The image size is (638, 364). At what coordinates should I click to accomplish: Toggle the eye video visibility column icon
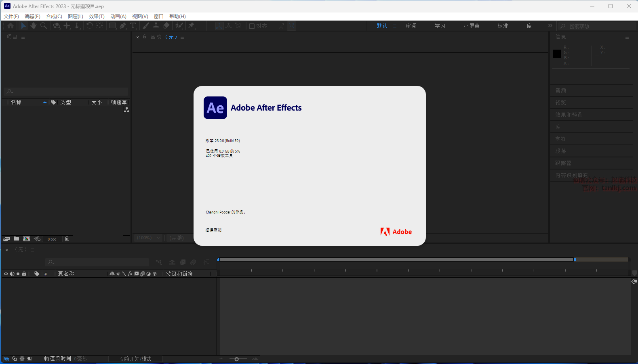pyautogui.click(x=6, y=274)
